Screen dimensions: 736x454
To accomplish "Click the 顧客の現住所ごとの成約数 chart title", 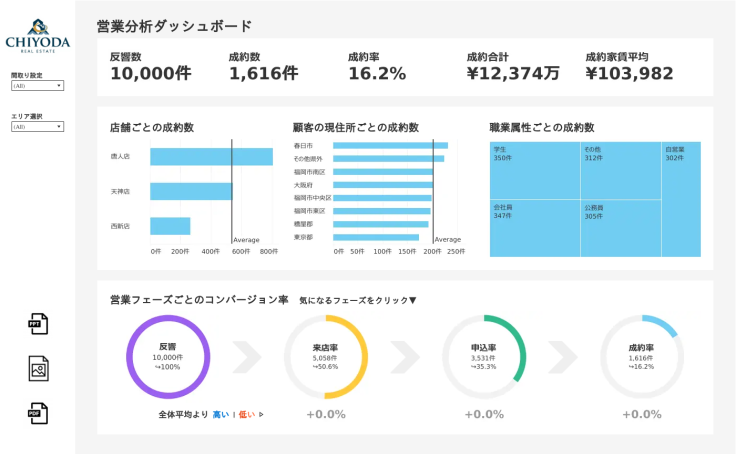I will [356, 128].
